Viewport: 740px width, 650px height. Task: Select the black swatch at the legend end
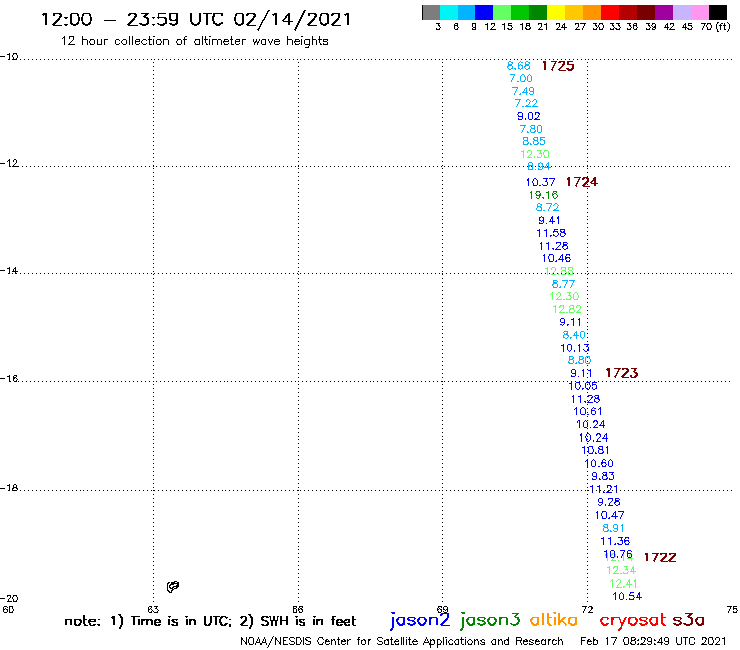coord(717,12)
